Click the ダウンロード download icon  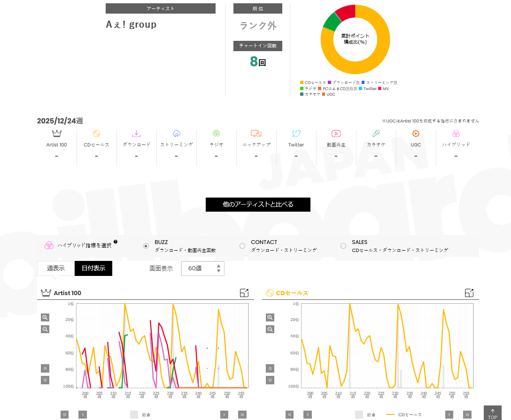(136, 133)
